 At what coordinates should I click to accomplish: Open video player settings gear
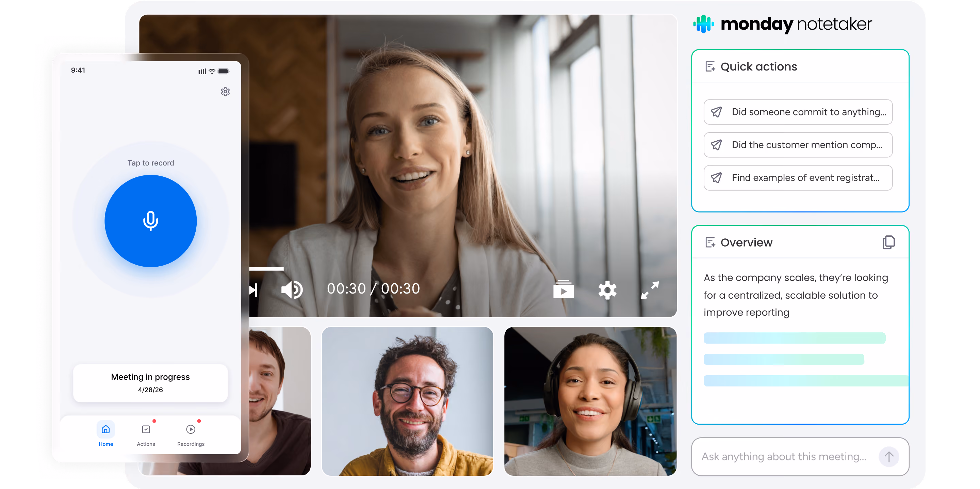[x=607, y=290]
